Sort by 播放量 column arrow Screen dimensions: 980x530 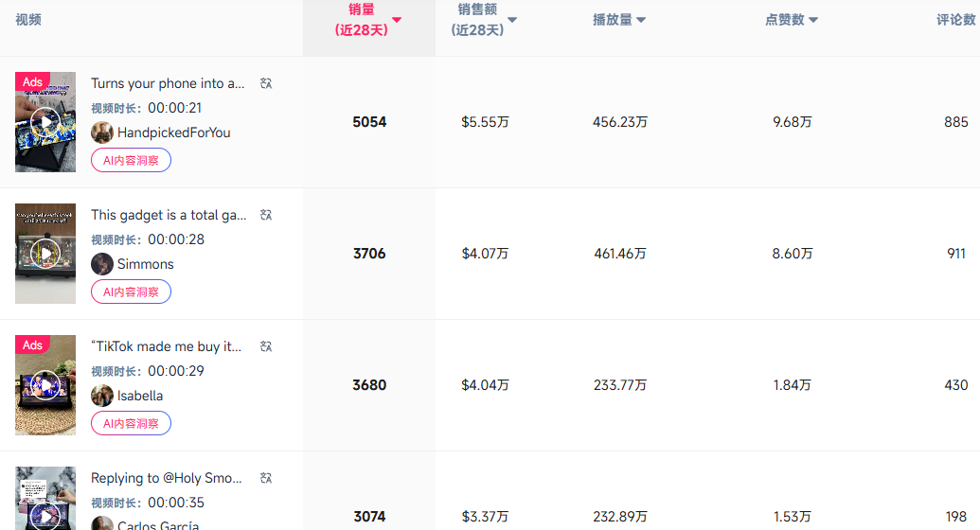pyautogui.click(x=641, y=20)
